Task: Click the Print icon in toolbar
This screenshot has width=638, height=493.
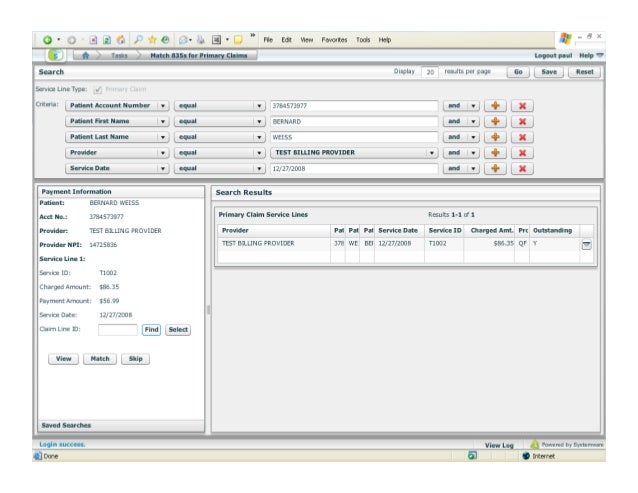Action: (x=201, y=40)
